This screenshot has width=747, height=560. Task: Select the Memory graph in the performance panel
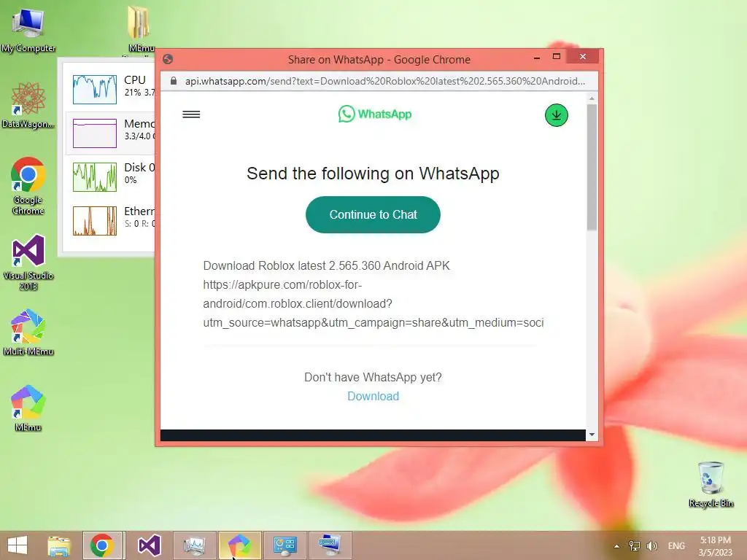pyautogui.click(x=94, y=133)
